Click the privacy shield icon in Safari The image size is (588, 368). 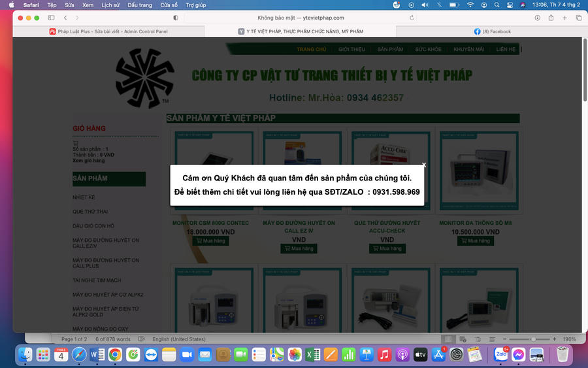click(x=176, y=18)
